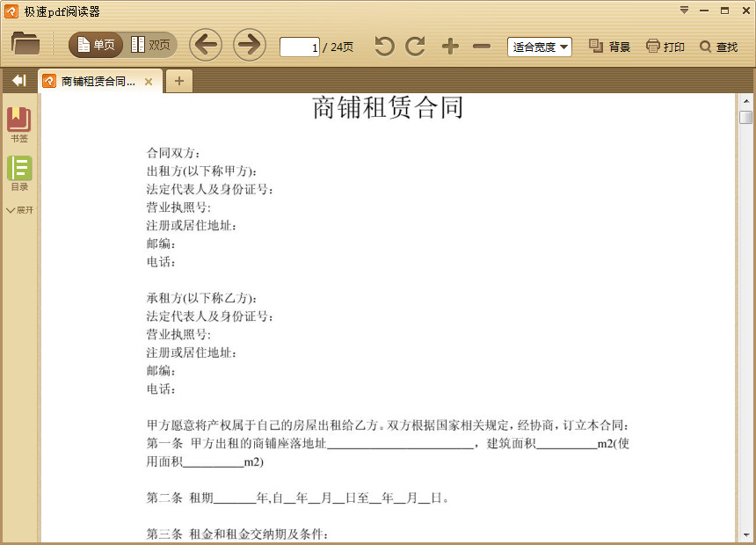Open the 书签 bookmarks panel
This screenshot has height=545, width=756.
pos(18,121)
